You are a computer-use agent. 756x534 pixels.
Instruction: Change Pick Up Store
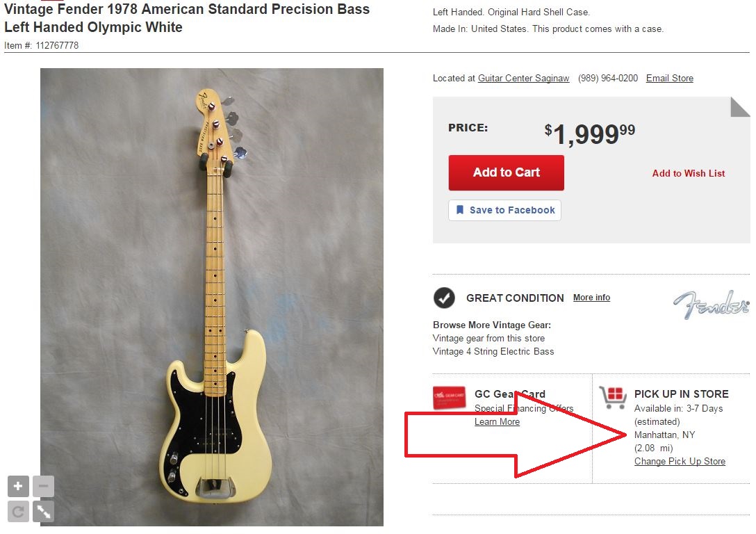(x=680, y=461)
